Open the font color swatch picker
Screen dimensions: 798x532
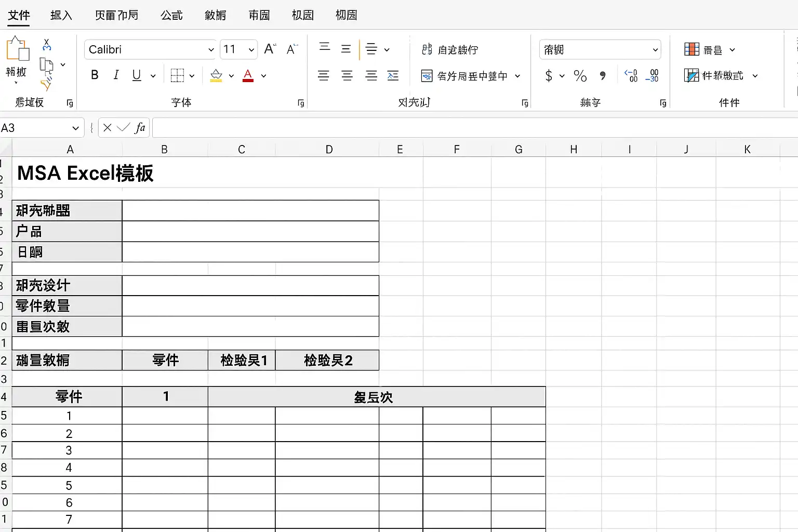(x=264, y=76)
